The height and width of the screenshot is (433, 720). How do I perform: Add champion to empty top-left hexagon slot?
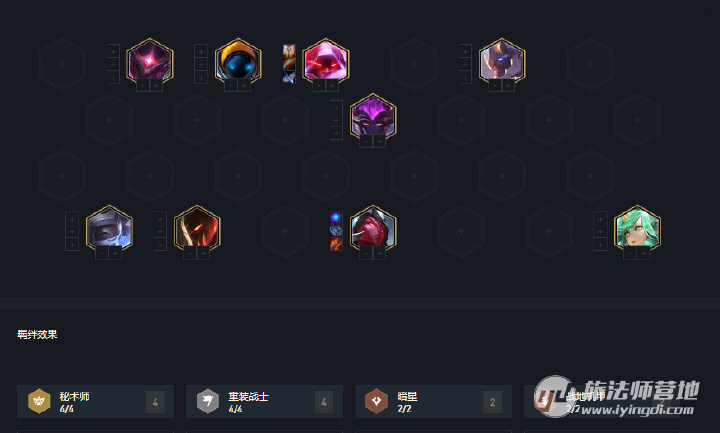62,65
